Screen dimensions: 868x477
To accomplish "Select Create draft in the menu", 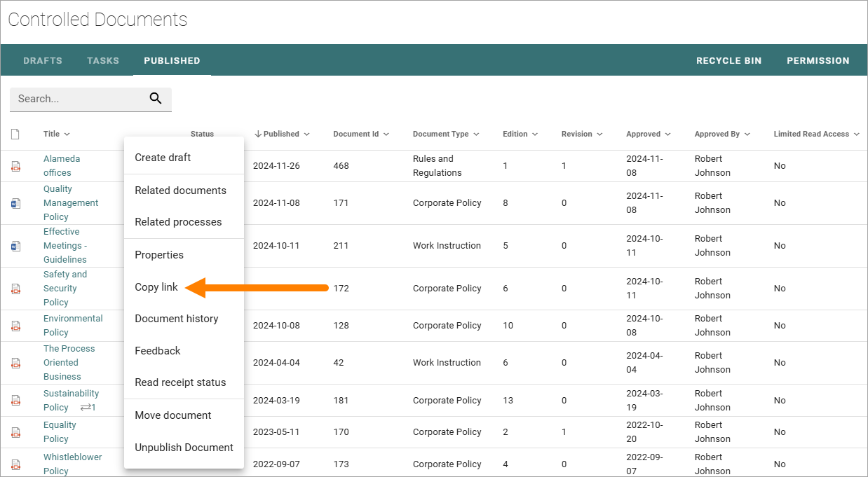I will (163, 158).
